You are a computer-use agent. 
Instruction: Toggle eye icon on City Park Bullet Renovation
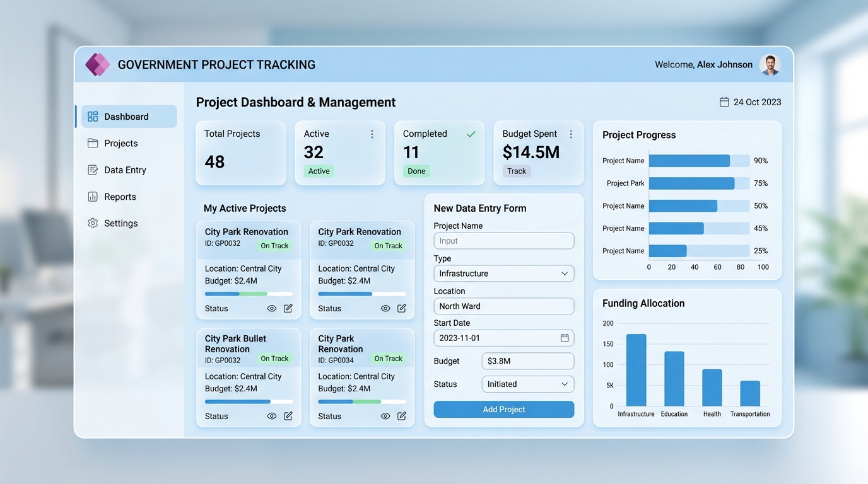point(272,416)
